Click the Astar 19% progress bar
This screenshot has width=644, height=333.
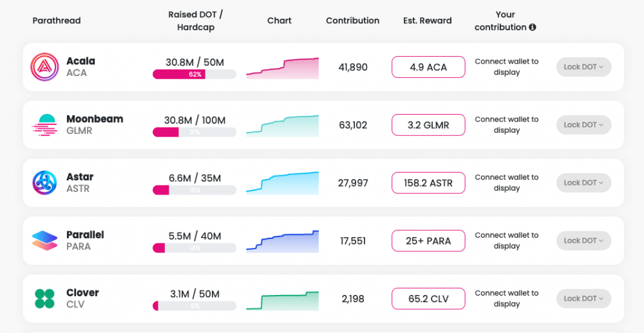[194, 190]
